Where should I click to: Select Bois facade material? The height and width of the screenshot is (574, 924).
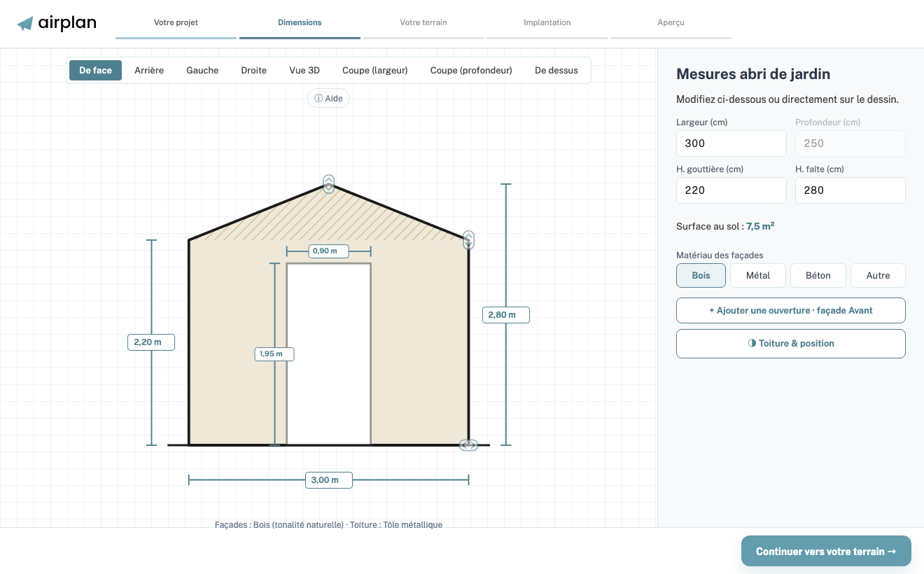701,276
